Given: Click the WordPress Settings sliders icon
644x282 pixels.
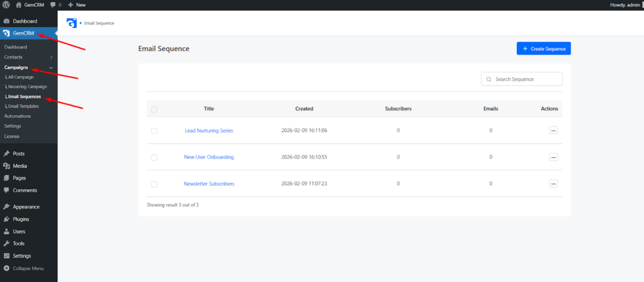Looking at the screenshot, I should coord(6,256).
